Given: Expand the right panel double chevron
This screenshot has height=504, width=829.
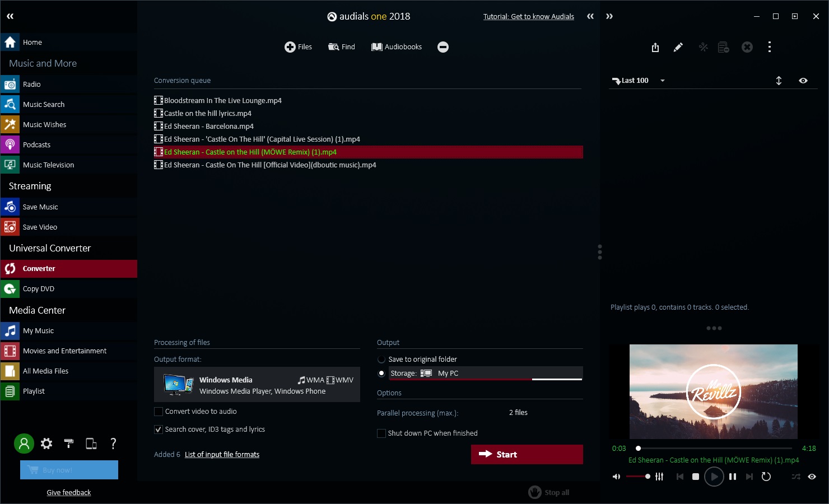Looking at the screenshot, I should (609, 16).
